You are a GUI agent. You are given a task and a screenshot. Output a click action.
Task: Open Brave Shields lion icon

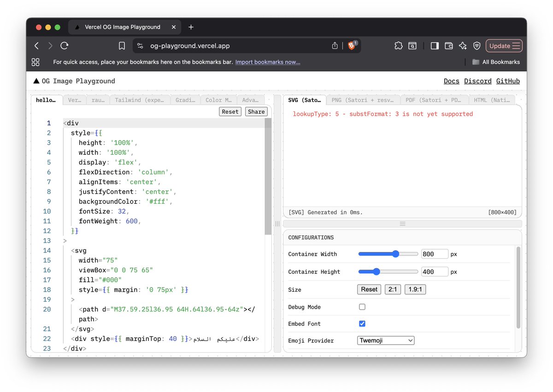point(352,45)
